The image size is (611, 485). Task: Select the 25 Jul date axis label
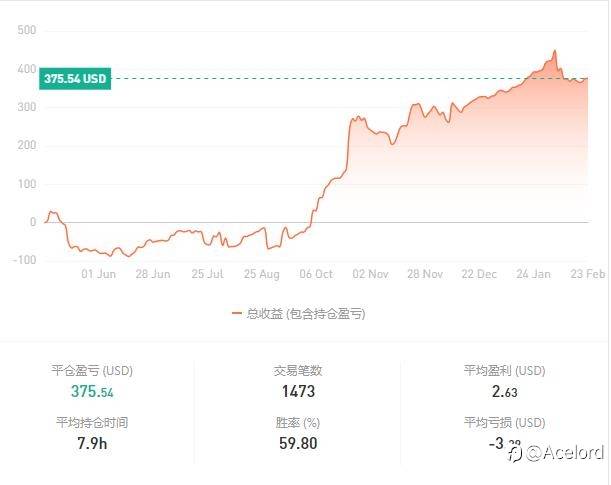coord(206,273)
